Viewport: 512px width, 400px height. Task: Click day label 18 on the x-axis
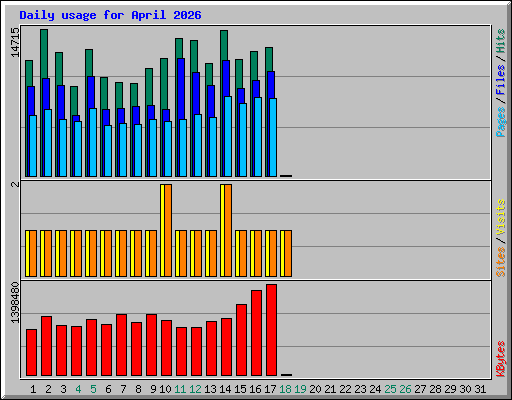click(x=285, y=389)
